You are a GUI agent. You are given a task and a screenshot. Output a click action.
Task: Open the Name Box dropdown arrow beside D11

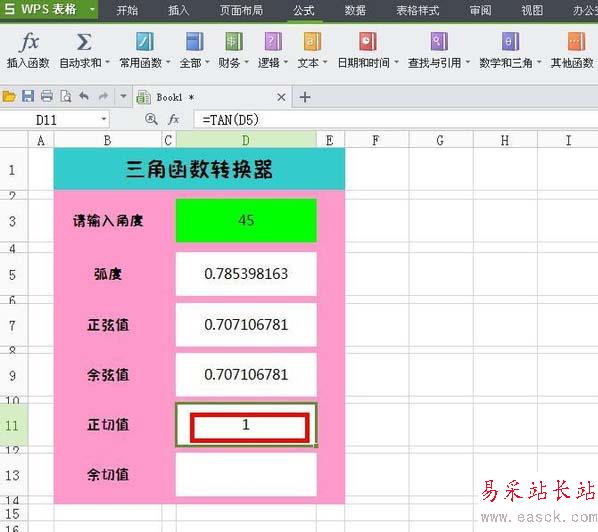point(104,119)
